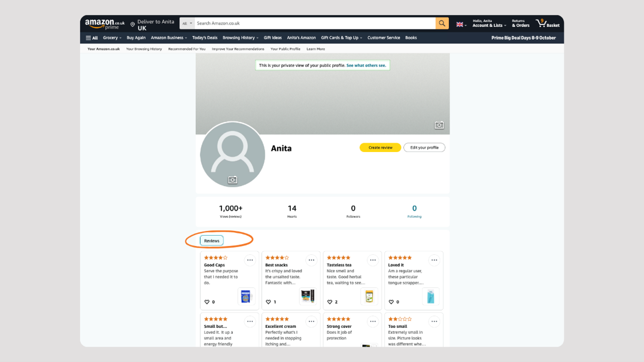Image resolution: width=644 pixels, height=362 pixels.
Task: Open Books in navigation bar
Action: (411, 38)
